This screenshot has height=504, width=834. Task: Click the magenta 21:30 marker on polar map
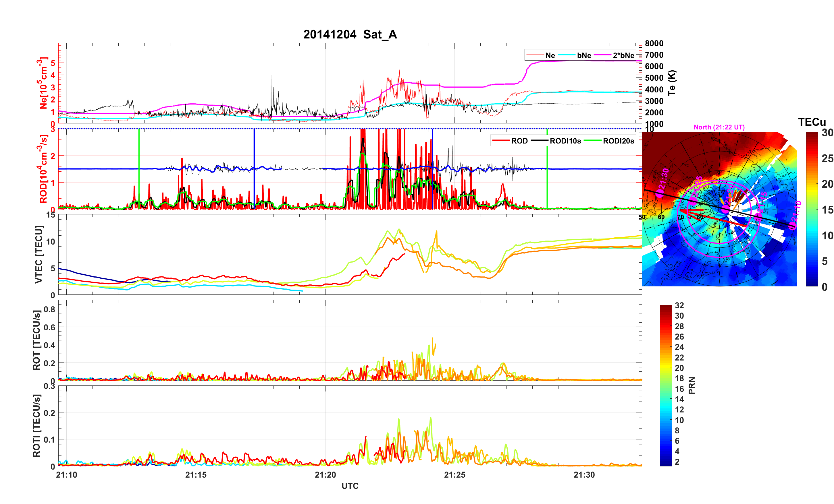[660, 193]
